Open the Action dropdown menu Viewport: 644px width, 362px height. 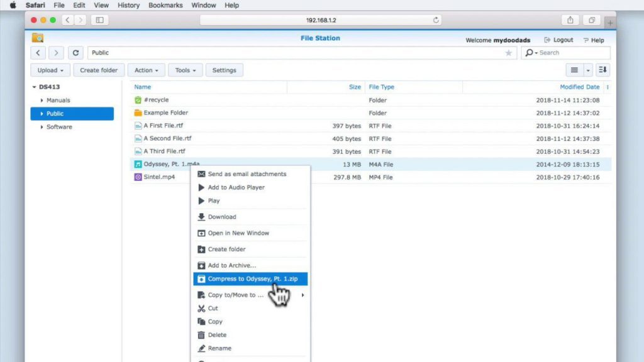[146, 70]
